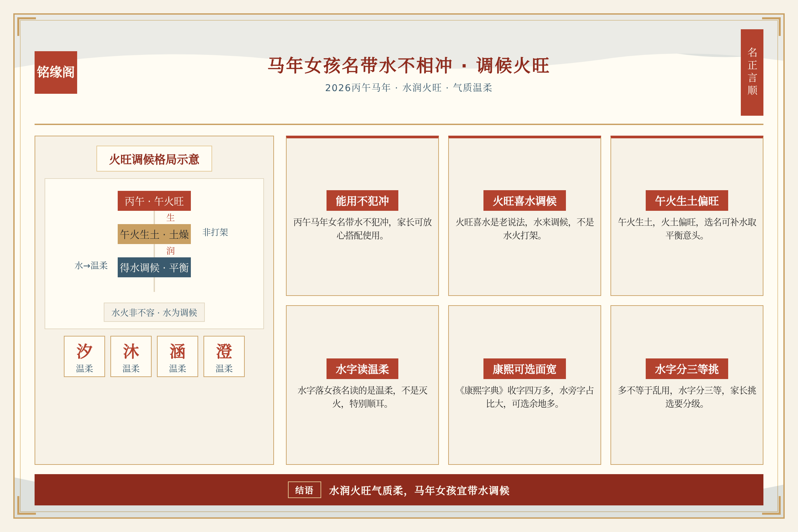
Task: Click the subtitle 2026丙午马年 · 水润火旺
Action: (x=383, y=88)
